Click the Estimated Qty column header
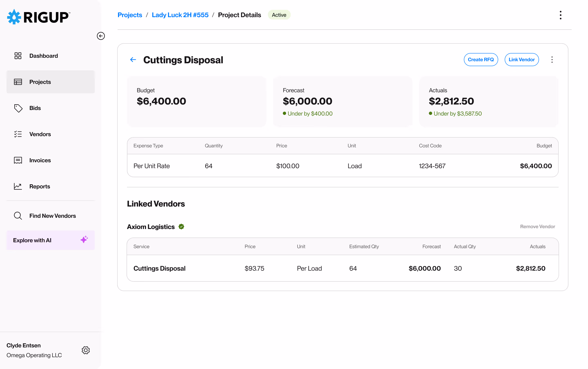The width and height of the screenshot is (588, 369). pyautogui.click(x=364, y=247)
